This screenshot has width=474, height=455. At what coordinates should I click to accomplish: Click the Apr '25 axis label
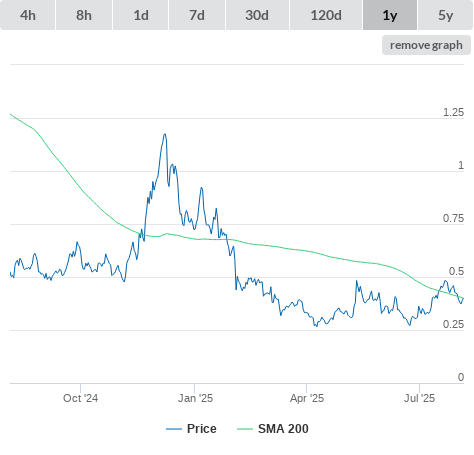307,398
